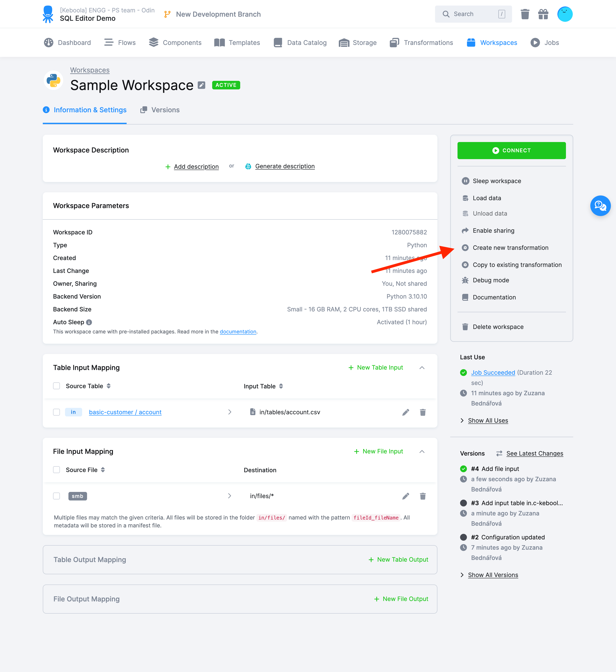616x672 pixels.
Task: Click the user avatar in the top right
Action: [x=565, y=14]
